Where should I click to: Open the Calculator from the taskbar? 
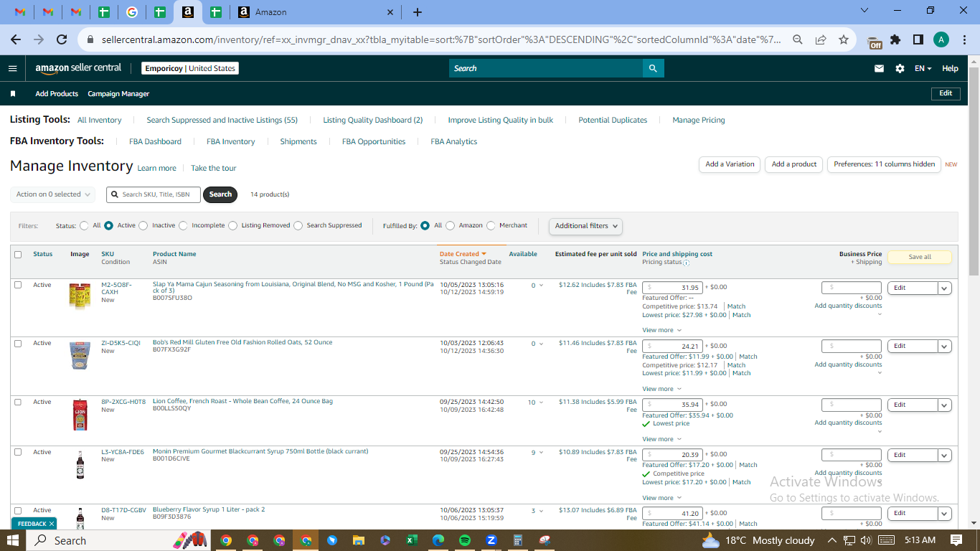(x=518, y=540)
